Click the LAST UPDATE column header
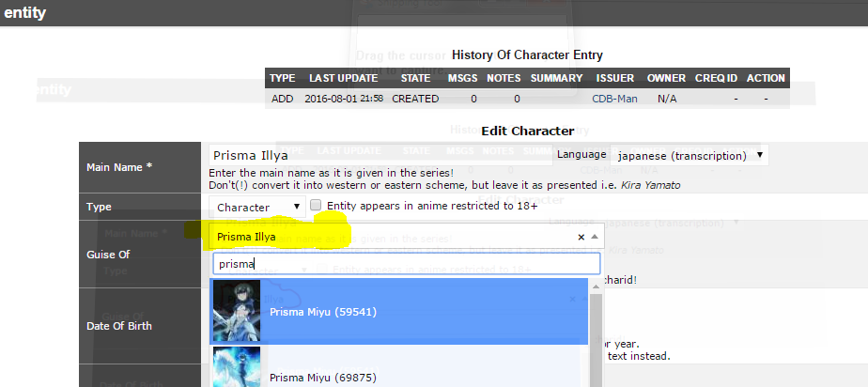The width and height of the screenshot is (868, 387). pos(343,78)
